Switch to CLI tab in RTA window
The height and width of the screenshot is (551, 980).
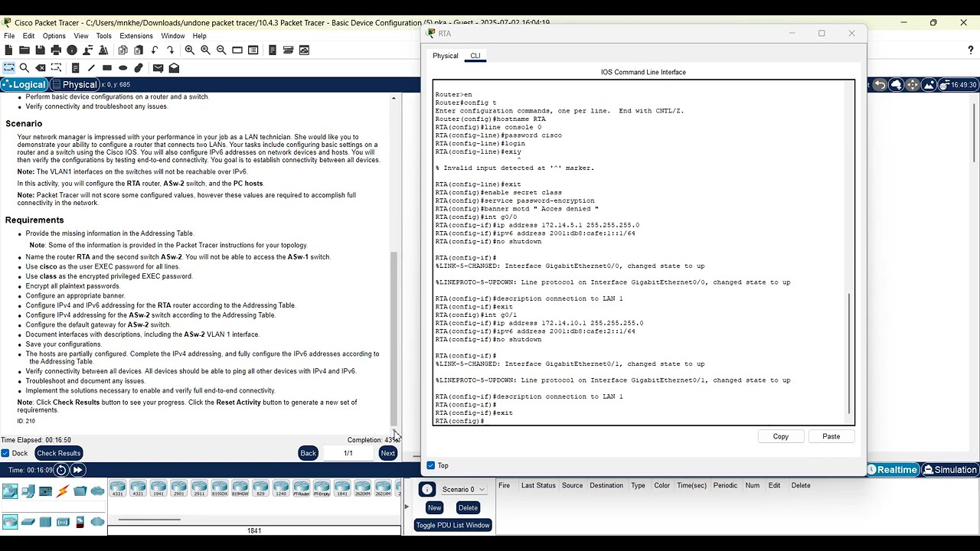click(475, 56)
